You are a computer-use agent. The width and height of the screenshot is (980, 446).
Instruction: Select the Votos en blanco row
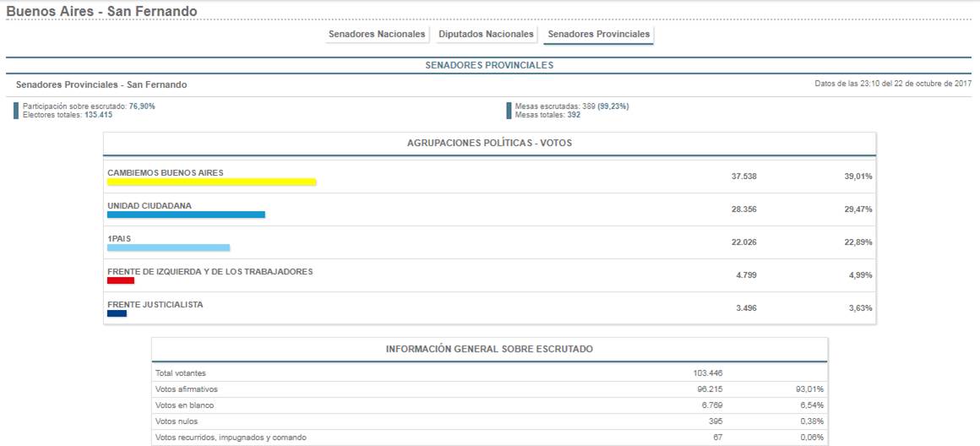click(489, 405)
